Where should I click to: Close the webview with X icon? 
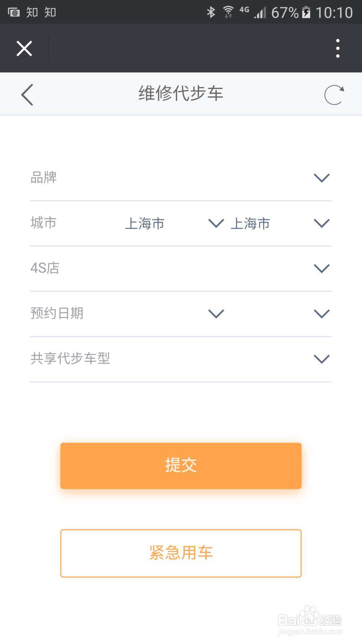pos(24,49)
